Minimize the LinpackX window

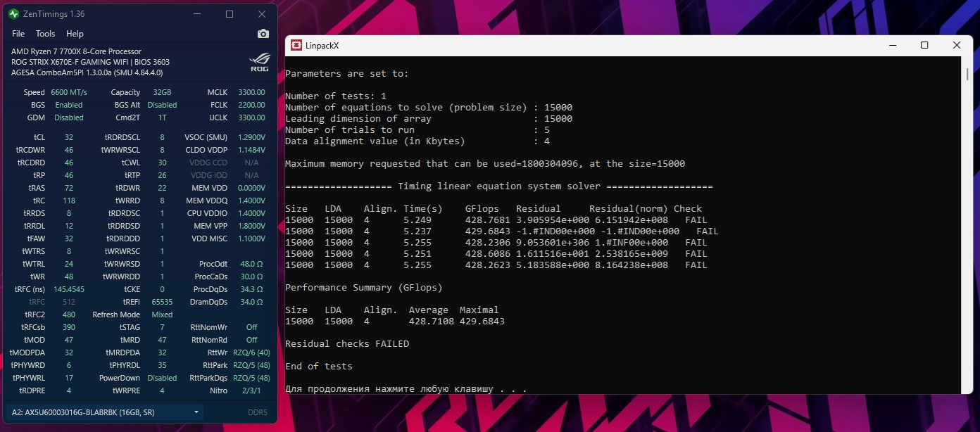coord(893,46)
